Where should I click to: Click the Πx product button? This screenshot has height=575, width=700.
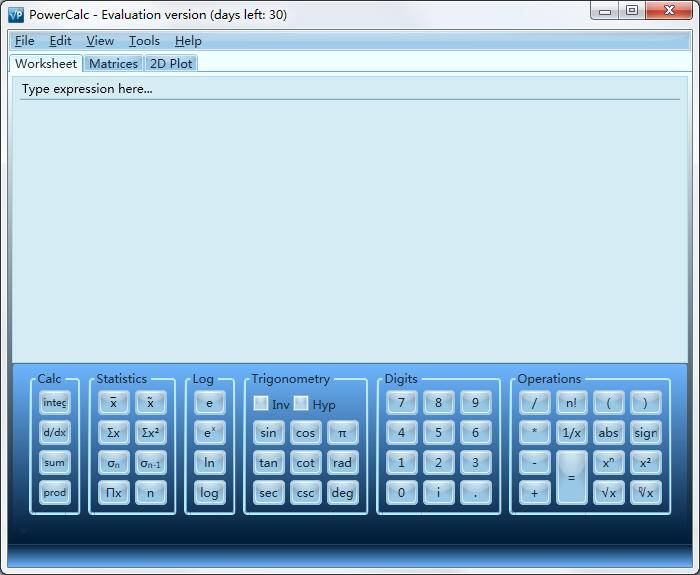tap(113, 492)
